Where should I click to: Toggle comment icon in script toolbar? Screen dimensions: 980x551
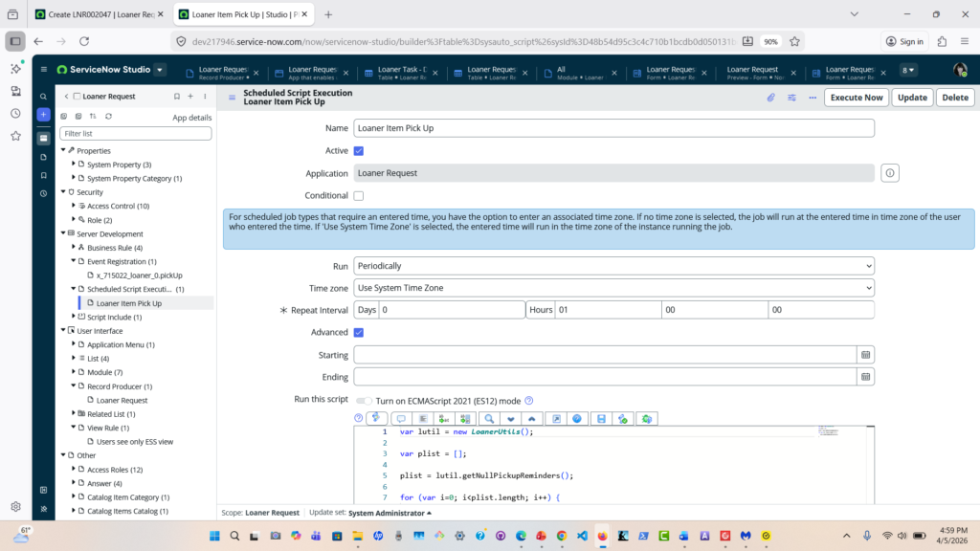click(x=400, y=419)
